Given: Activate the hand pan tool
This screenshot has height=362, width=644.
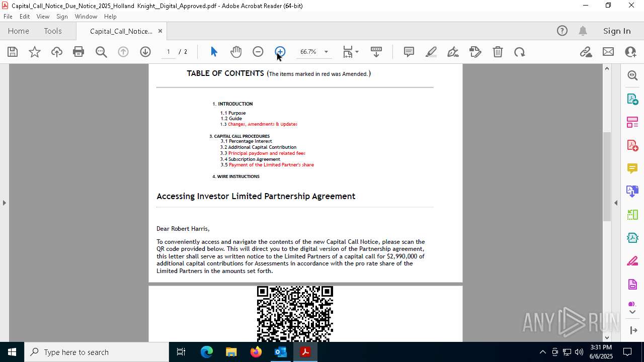Looking at the screenshot, I should (236, 52).
